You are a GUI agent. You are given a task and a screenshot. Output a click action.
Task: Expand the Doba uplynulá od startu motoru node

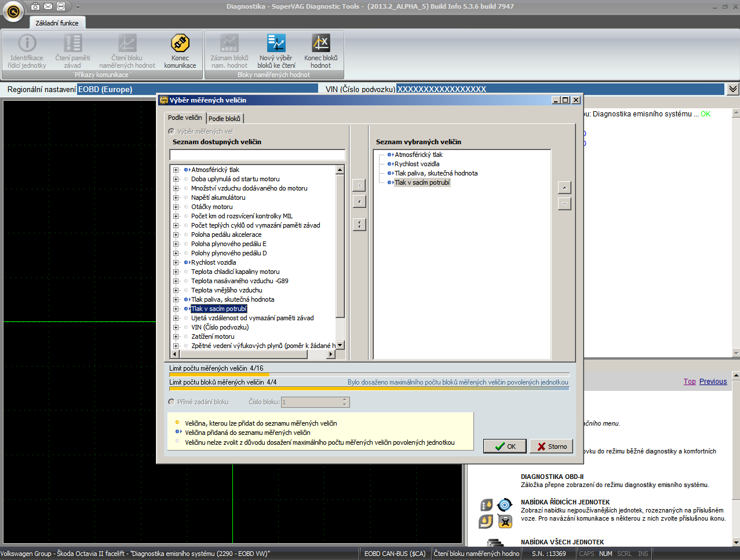(x=176, y=179)
